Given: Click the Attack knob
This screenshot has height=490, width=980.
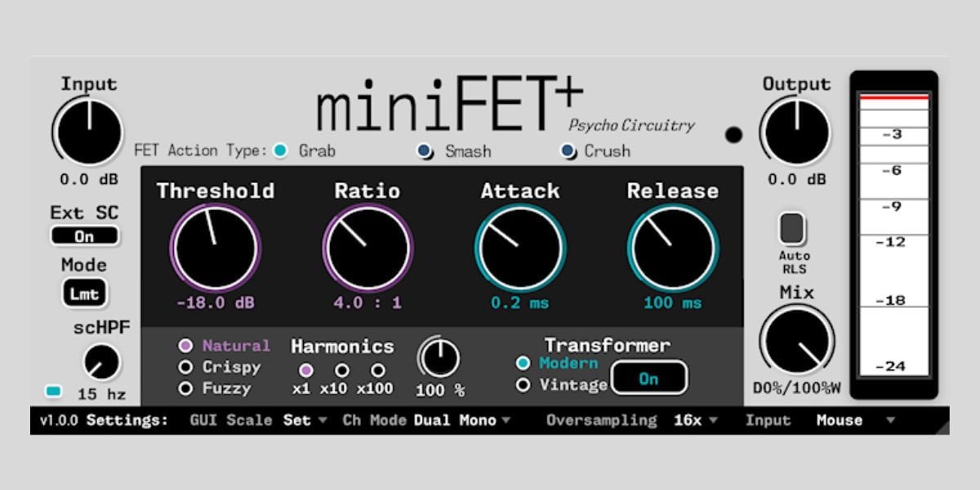Looking at the screenshot, I should [x=520, y=247].
